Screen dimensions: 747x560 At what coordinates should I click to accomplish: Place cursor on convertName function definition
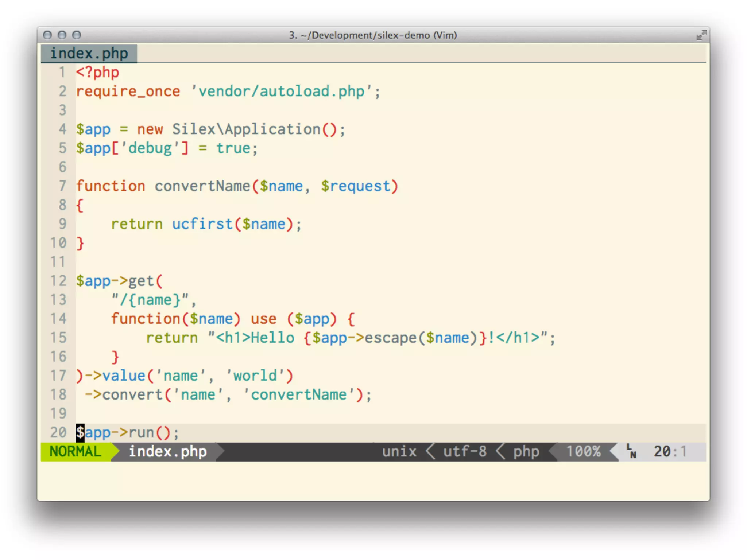click(x=202, y=186)
